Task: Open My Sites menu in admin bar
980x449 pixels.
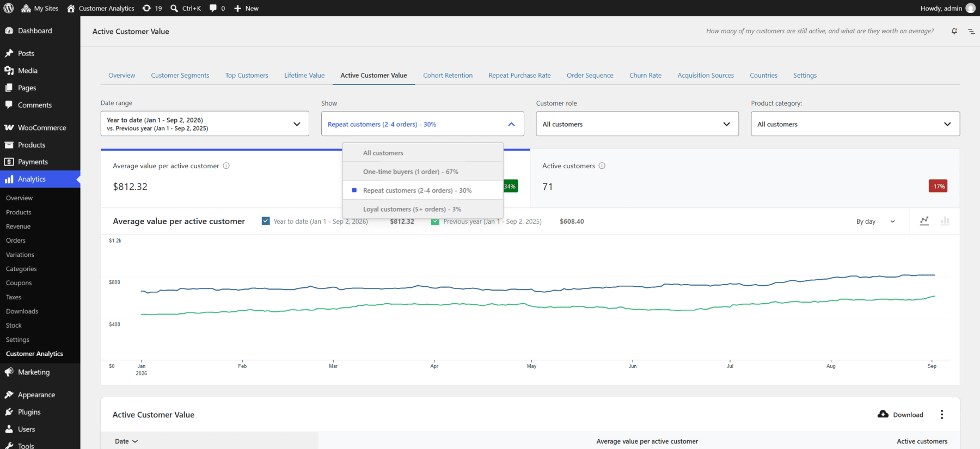Action: [x=40, y=8]
